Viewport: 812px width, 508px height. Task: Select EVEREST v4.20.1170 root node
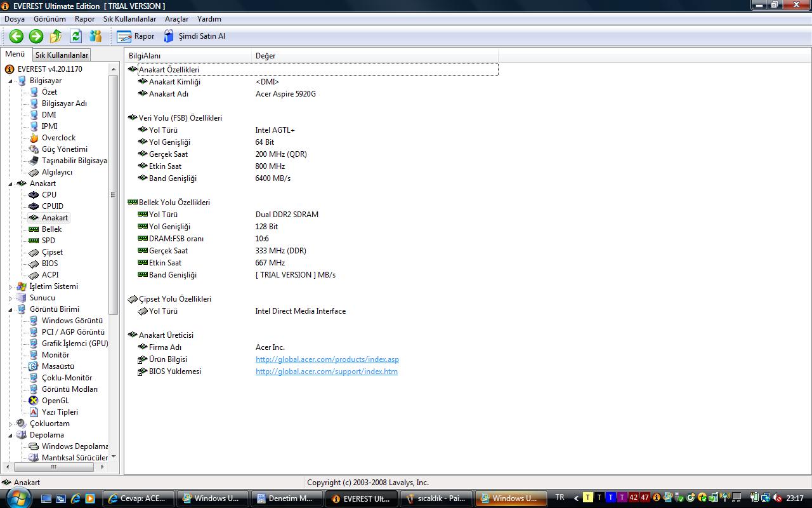tap(49, 69)
